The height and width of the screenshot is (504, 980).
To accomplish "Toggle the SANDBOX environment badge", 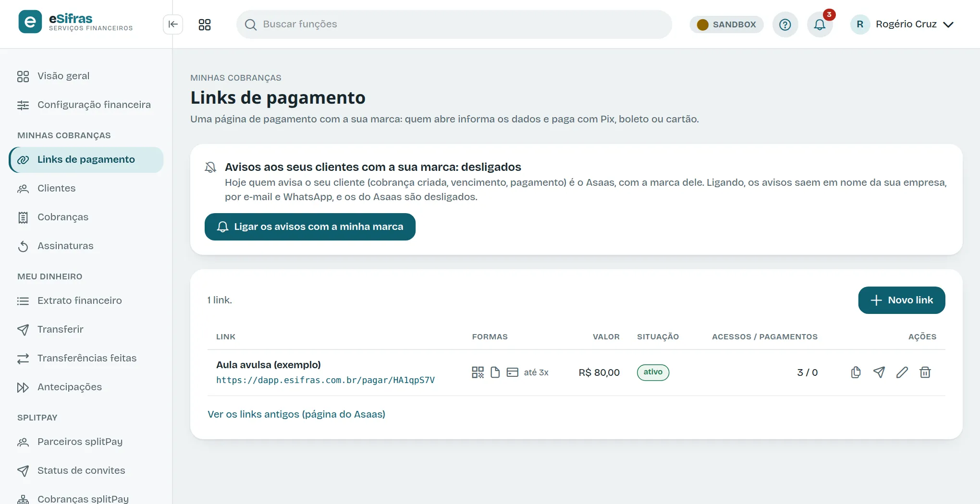I will (726, 24).
